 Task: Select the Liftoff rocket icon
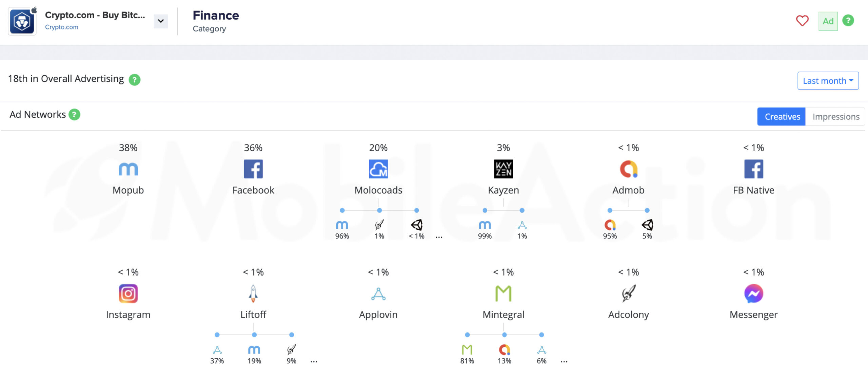(253, 293)
